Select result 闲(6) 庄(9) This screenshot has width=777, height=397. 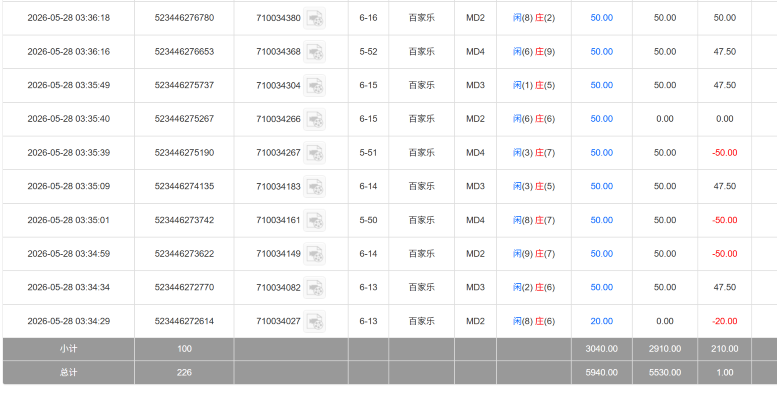(x=534, y=52)
